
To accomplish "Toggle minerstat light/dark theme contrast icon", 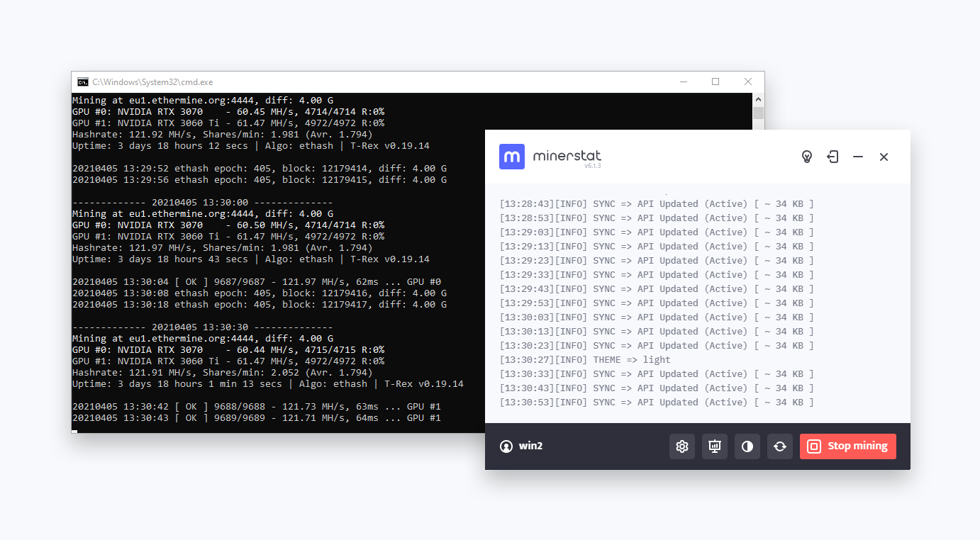I will click(x=747, y=446).
